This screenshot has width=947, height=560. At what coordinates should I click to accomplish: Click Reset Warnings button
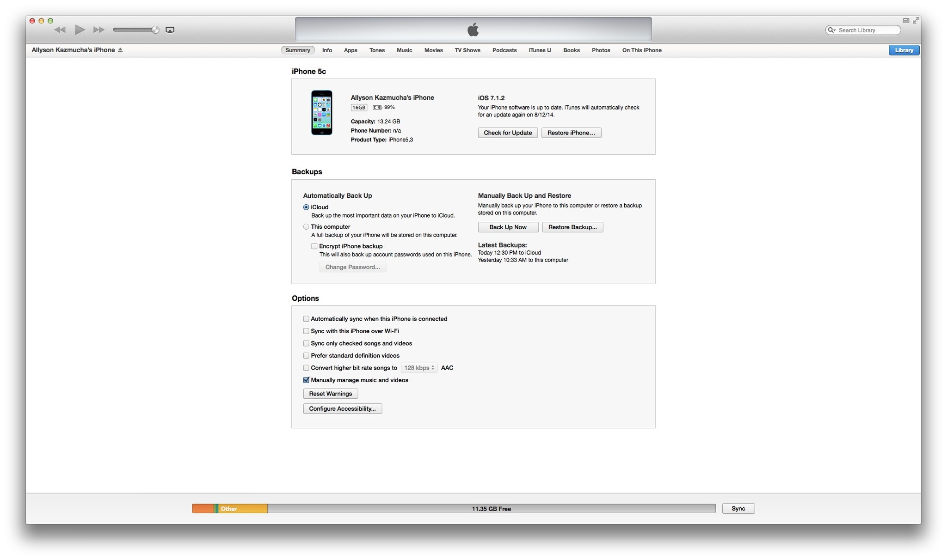pos(331,394)
